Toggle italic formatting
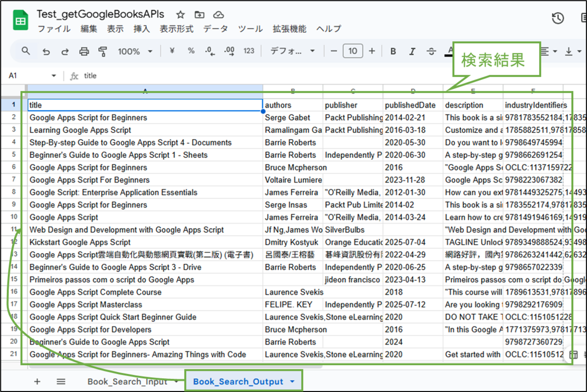This screenshot has width=587, height=392. 412,51
